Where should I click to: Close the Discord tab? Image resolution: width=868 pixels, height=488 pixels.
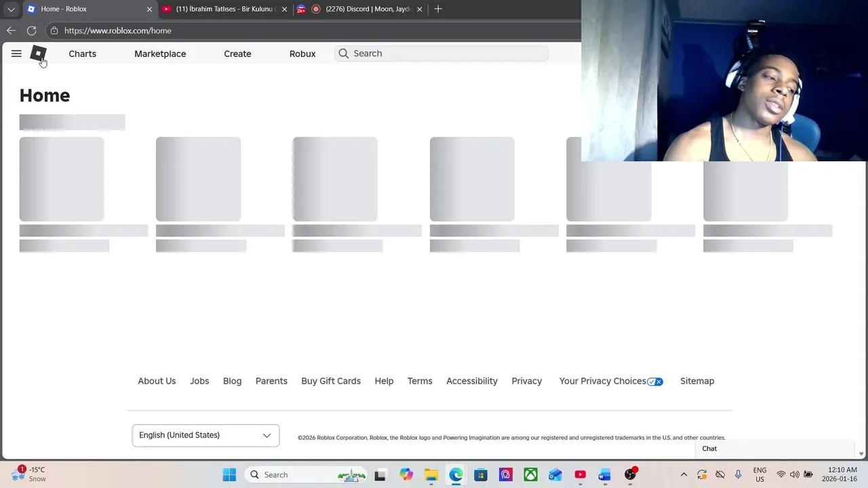419,9
